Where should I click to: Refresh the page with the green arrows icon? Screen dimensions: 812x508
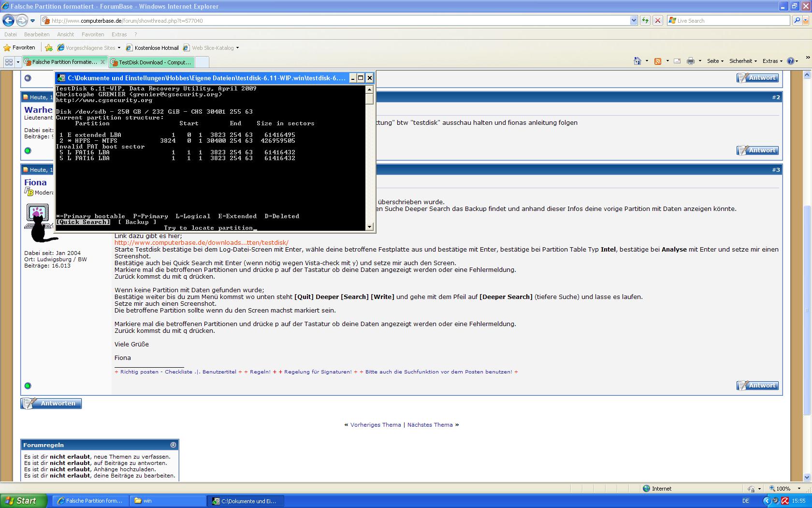pyautogui.click(x=645, y=21)
